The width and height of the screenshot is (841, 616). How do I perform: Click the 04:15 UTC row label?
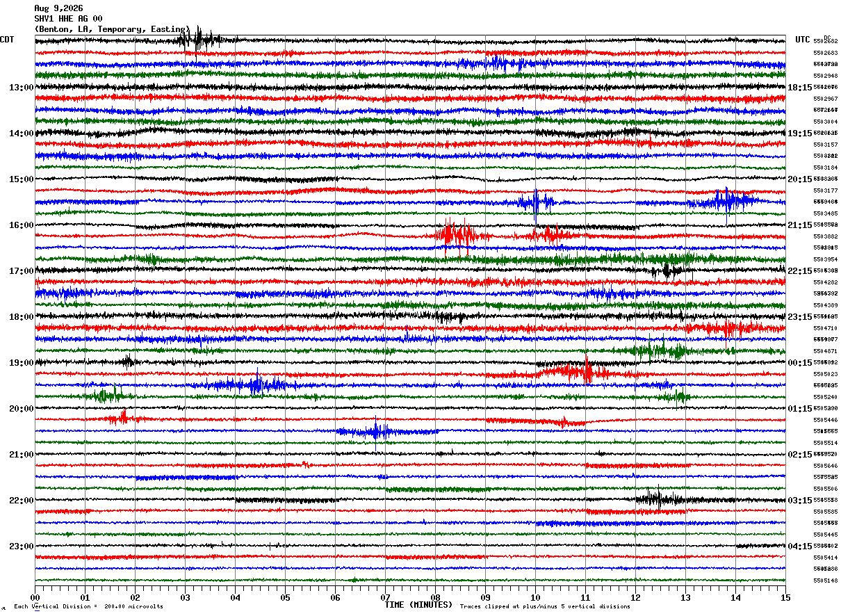click(800, 546)
